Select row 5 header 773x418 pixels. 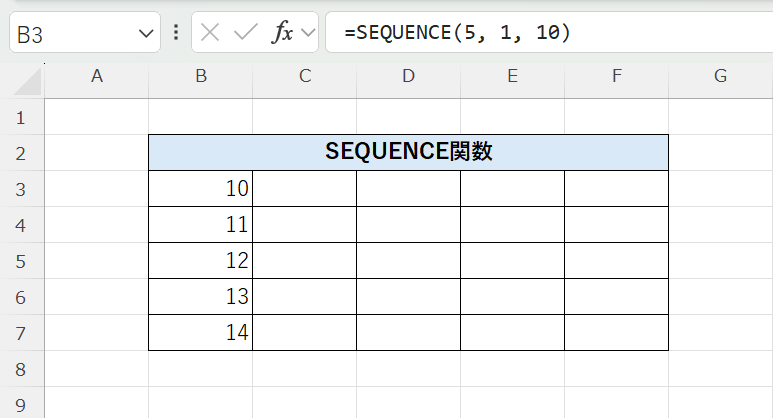[22, 261]
